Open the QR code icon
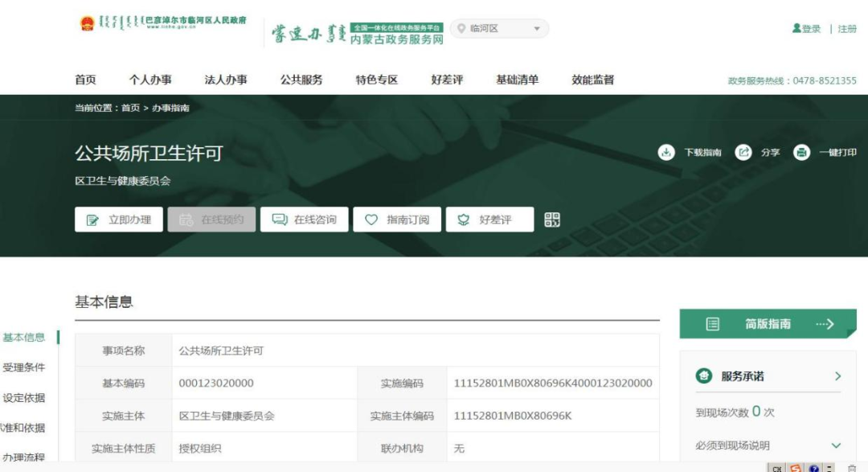868x472 pixels. [551, 220]
